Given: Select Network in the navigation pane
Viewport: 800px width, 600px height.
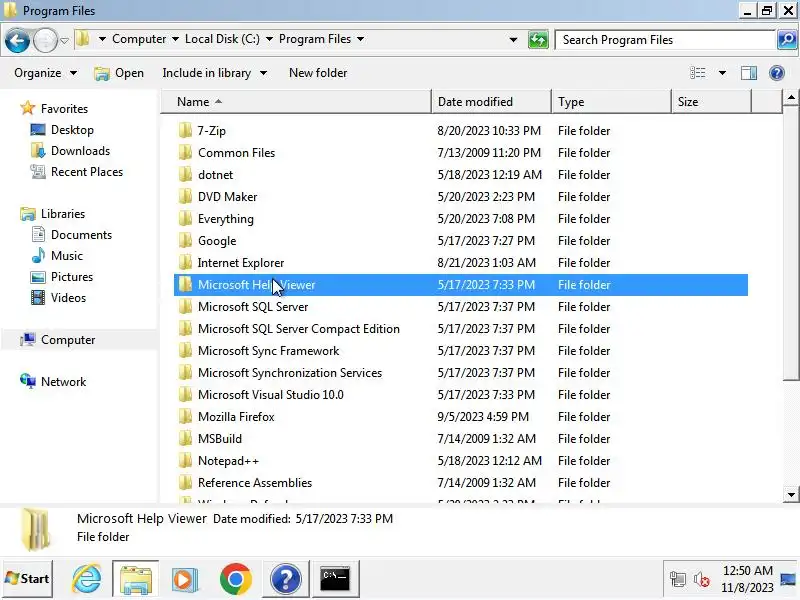Looking at the screenshot, I should 63,381.
